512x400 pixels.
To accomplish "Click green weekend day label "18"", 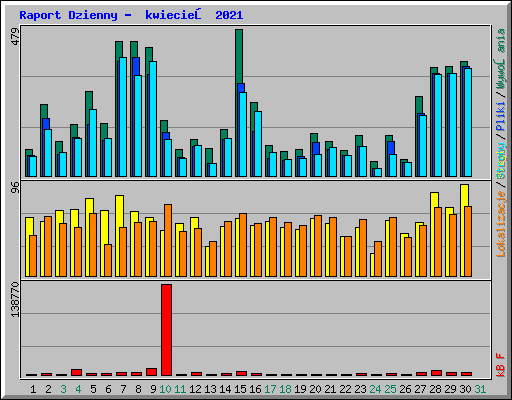I will point(285,389).
